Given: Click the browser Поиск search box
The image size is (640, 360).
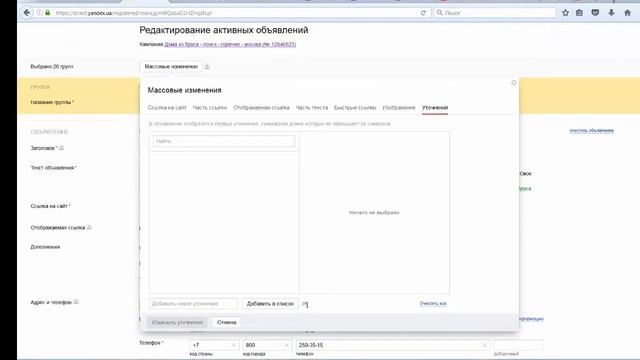Looking at the screenshot, I should tap(495, 13).
